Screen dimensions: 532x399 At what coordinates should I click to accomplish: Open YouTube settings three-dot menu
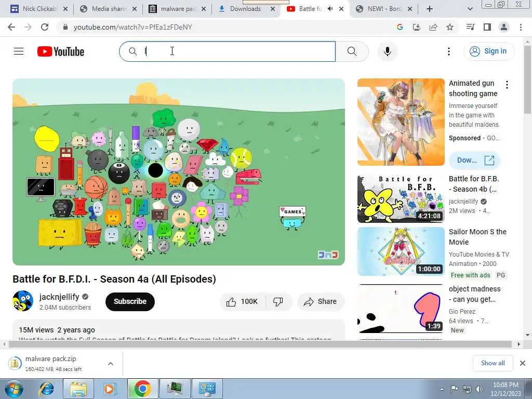click(448, 51)
